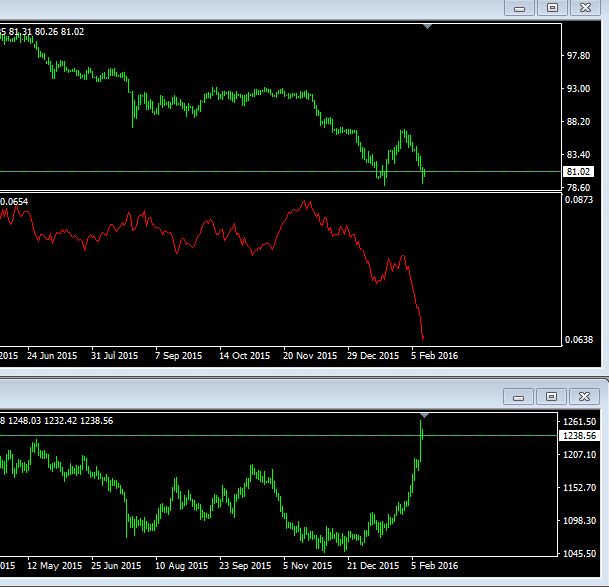
Task: Click the 21 Dec 2015 date label
Action: pyautogui.click(x=372, y=566)
